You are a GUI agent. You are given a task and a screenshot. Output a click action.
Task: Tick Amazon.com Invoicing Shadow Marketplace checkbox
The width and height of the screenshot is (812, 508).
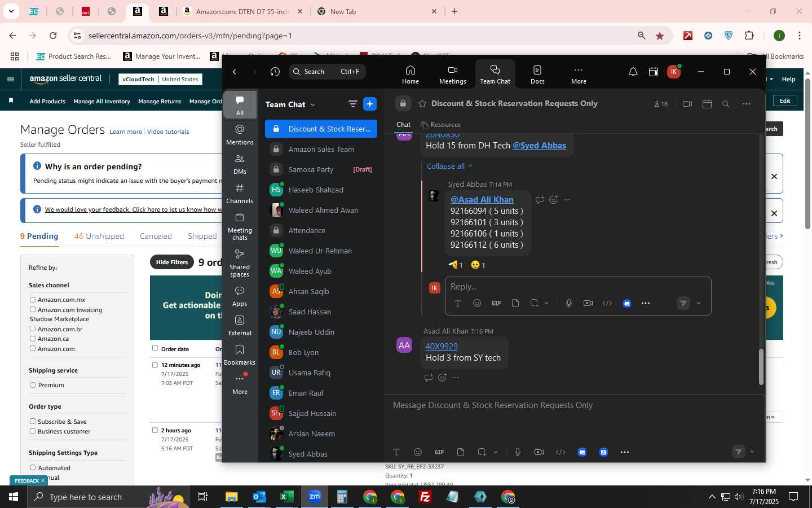(x=33, y=309)
